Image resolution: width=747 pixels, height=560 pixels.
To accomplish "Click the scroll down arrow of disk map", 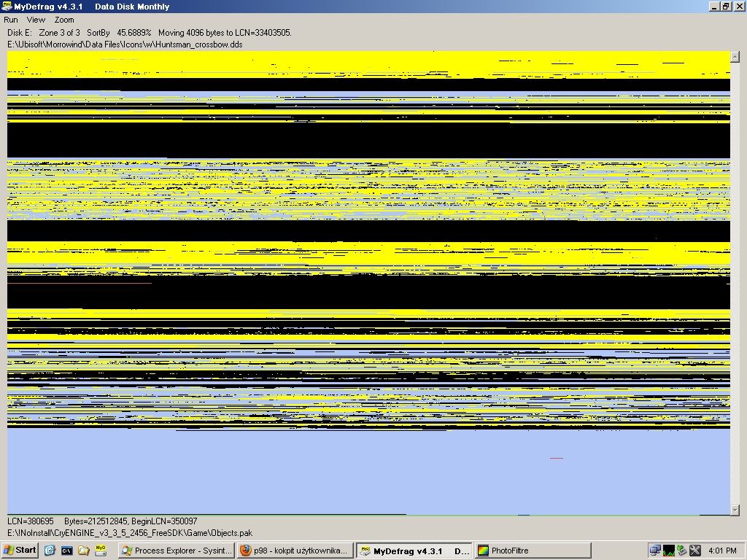I will click(735, 510).
